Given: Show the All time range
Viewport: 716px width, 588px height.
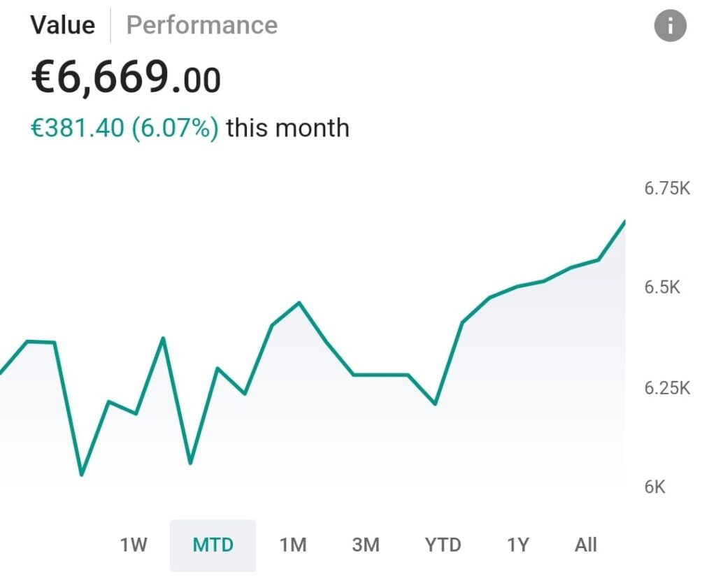Looking at the screenshot, I should pyautogui.click(x=585, y=545).
